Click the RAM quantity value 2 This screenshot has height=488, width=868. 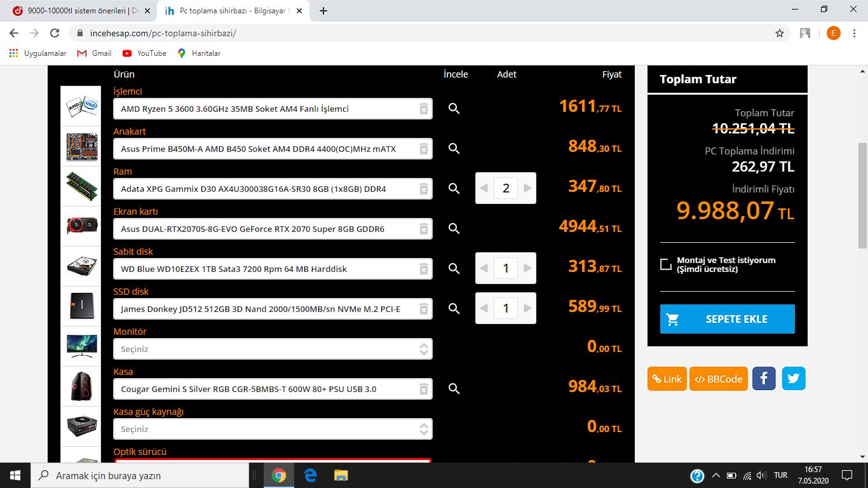(506, 188)
